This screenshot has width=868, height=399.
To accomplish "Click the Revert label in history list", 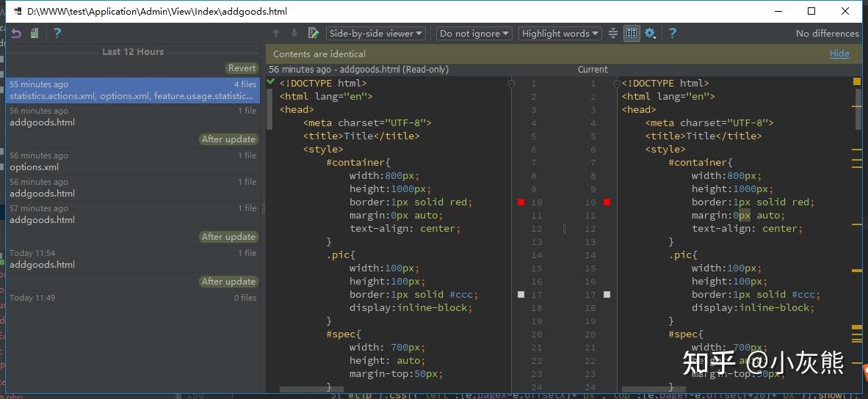I will coord(242,68).
